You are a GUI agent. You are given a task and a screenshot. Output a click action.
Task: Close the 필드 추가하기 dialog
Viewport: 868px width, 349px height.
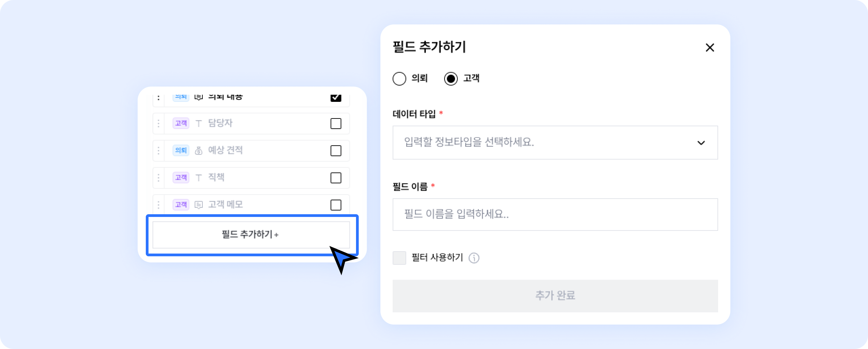point(710,48)
